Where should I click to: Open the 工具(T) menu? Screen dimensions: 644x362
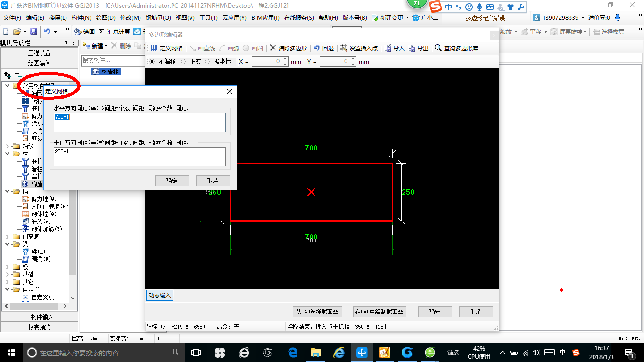point(208,17)
